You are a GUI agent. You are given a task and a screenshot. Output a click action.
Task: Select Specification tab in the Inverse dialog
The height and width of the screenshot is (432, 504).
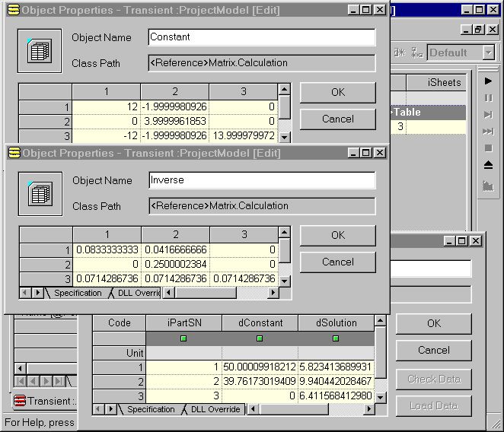coord(76,293)
